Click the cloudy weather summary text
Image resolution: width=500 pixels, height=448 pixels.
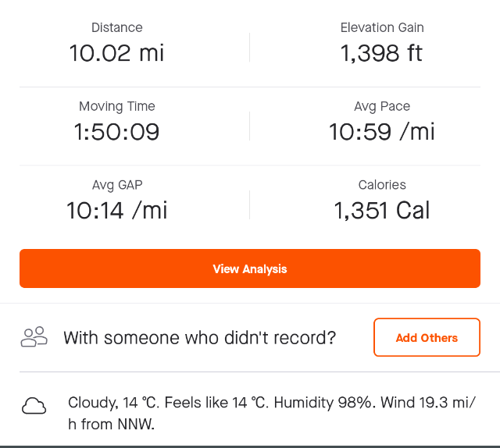272,414
